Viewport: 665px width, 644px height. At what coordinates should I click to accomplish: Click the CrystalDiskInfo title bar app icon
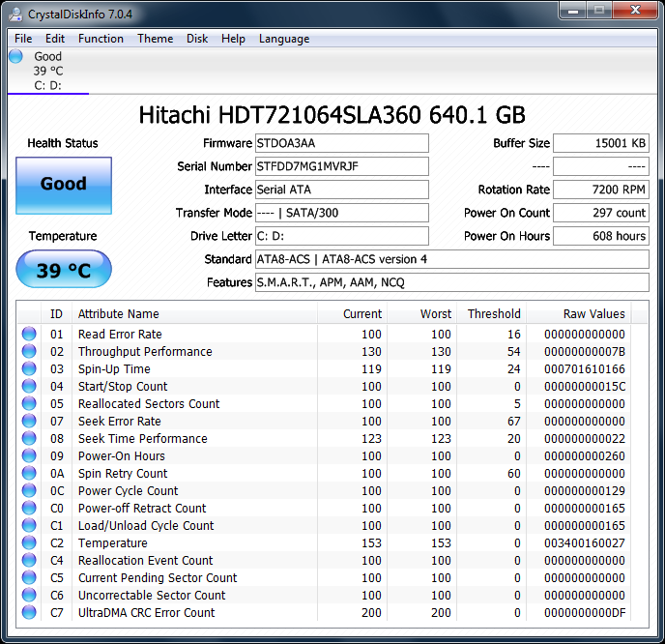(14, 13)
